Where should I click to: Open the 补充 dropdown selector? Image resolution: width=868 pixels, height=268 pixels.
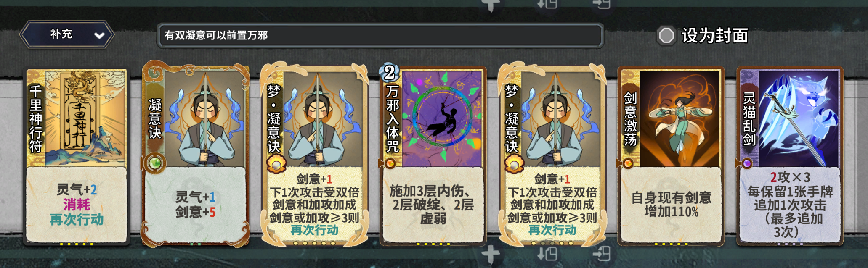pyautogui.click(x=67, y=34)
